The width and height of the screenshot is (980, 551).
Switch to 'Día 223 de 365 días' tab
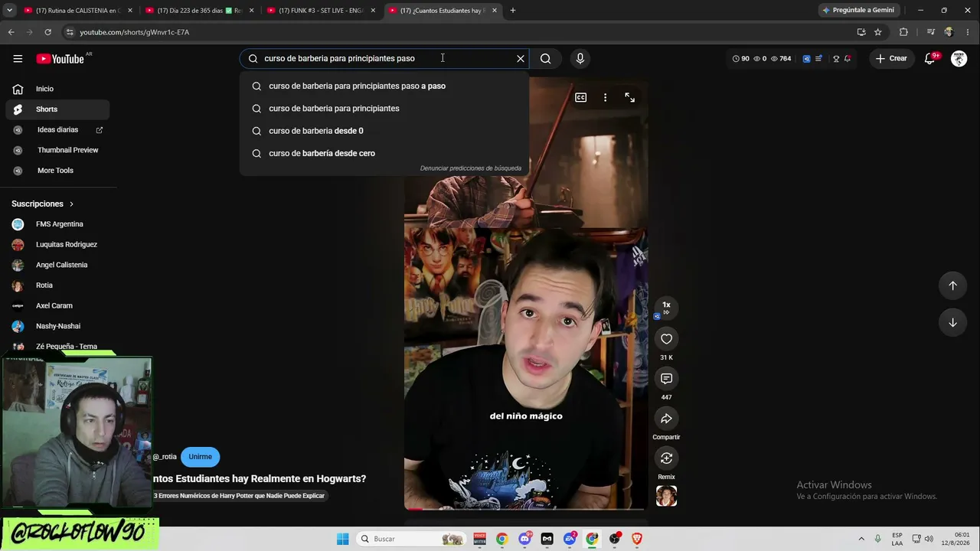[200, 11]
